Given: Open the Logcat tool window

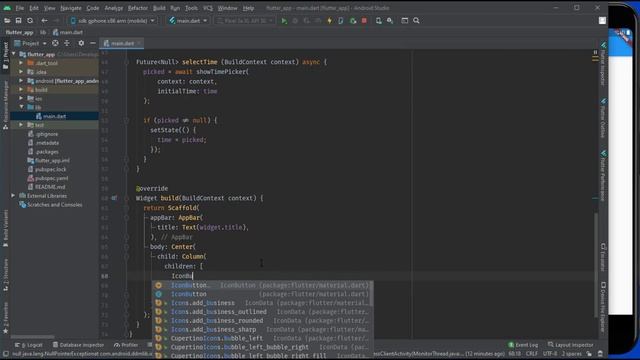Looking at the screenshot, I should pos(29,345).
